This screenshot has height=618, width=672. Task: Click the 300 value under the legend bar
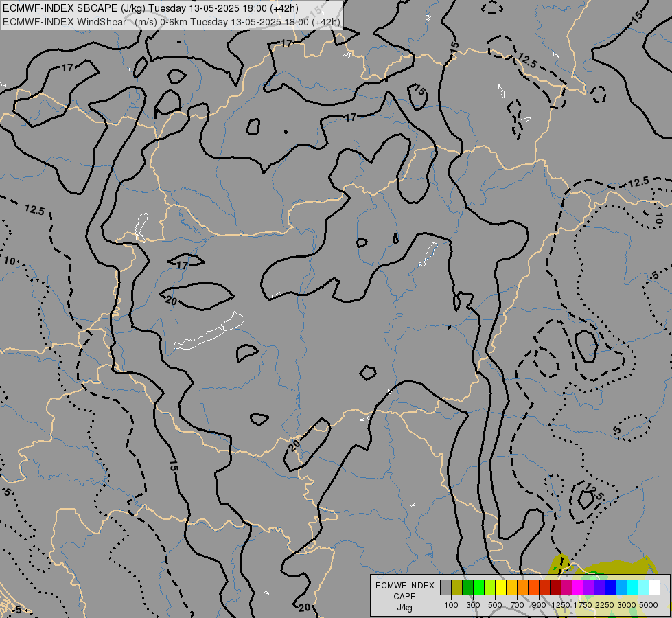473,605
